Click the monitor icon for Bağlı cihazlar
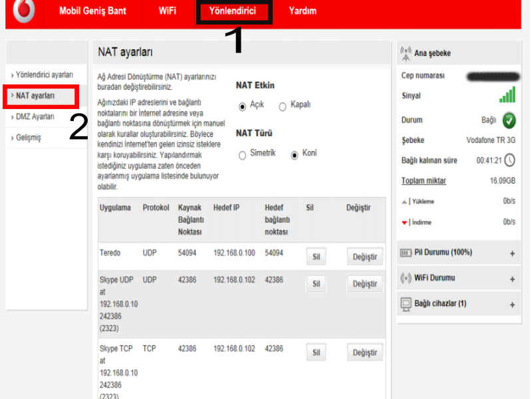This screenshot has height=399, width=532. (406, 304)
